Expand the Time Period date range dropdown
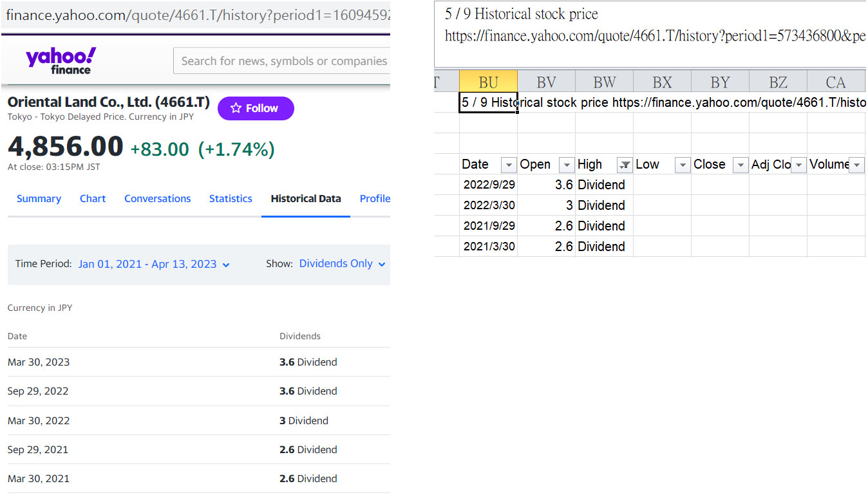The height and width of the screenshot is (495, 868). 154,264
